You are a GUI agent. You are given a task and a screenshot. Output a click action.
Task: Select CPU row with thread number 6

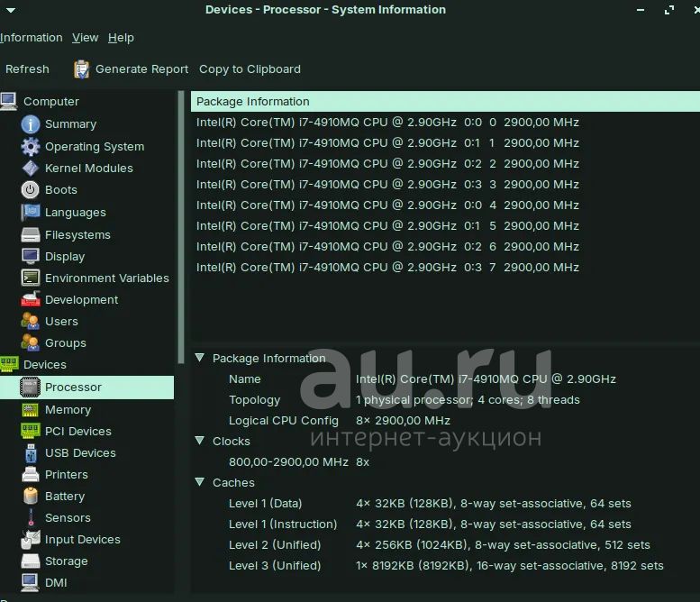tap(445, 247)
